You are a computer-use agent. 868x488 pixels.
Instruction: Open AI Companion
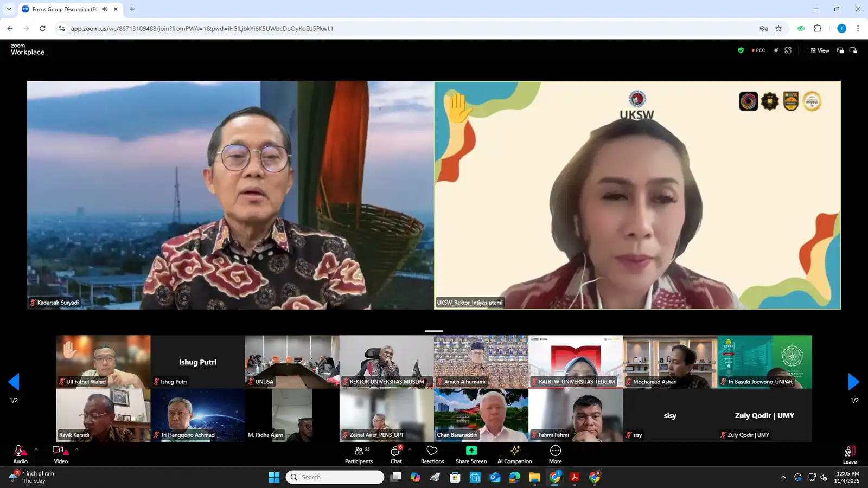[x=514, y=454]
